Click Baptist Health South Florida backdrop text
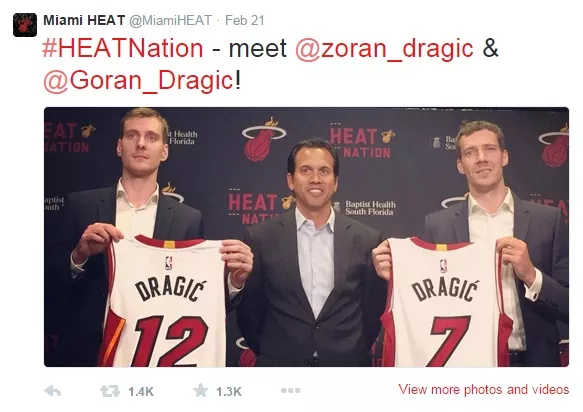583x412 pixels. (370, 208)
